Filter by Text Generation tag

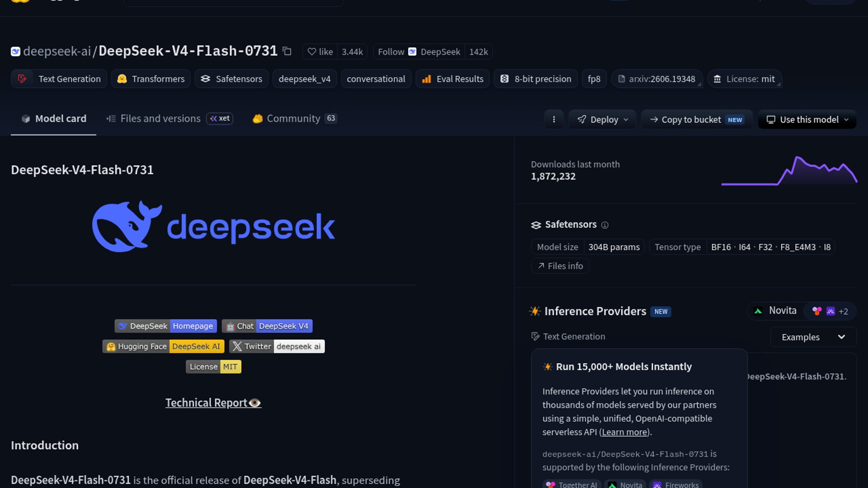(59, 79)
